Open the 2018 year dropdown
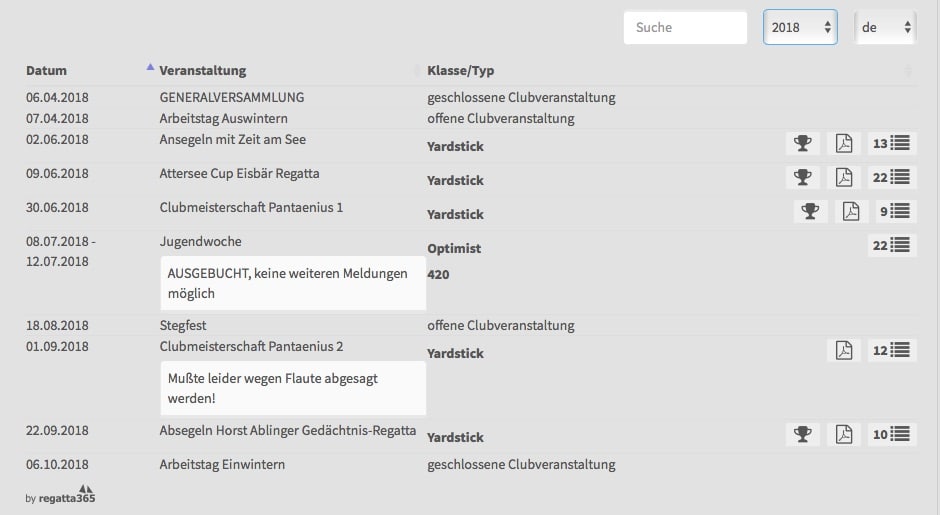940x515 pixels. coord(800,28)
